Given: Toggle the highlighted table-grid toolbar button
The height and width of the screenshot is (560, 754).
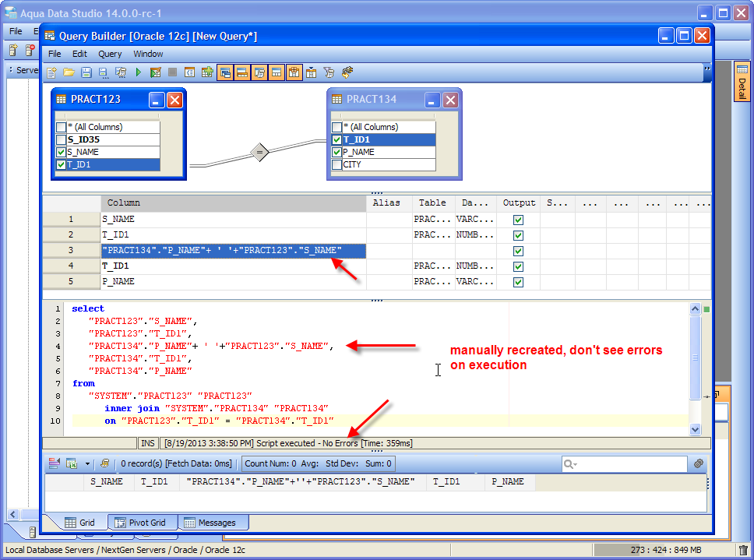Looking at the screenshot, I should click(x=294, y=73).
